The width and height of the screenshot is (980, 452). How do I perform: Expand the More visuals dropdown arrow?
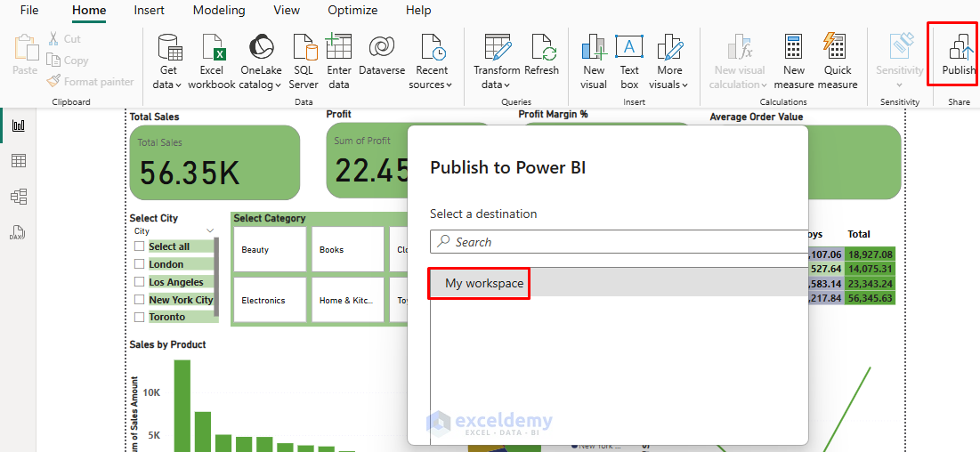click(684, 85)
